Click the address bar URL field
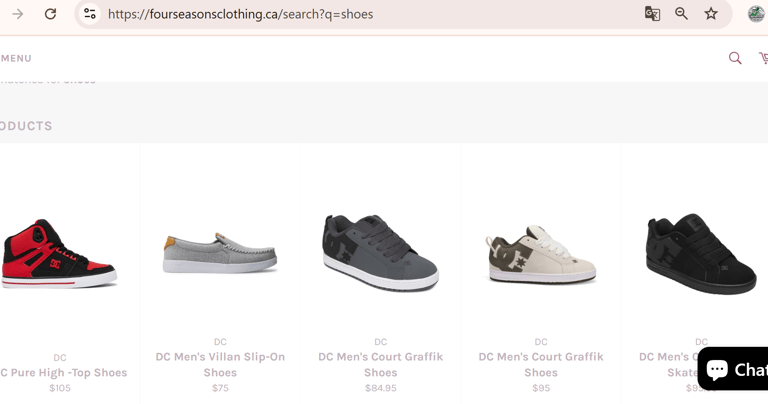 (360, 14)
